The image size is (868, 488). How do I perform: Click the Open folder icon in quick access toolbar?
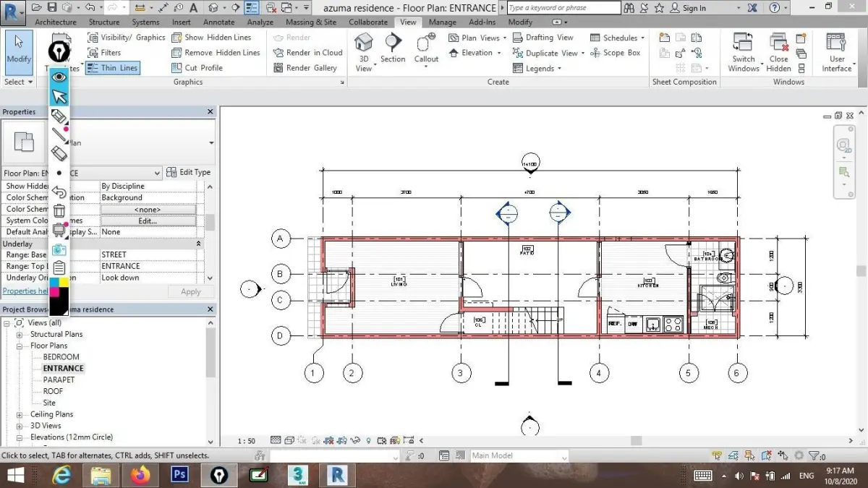(x=35, y=7)
